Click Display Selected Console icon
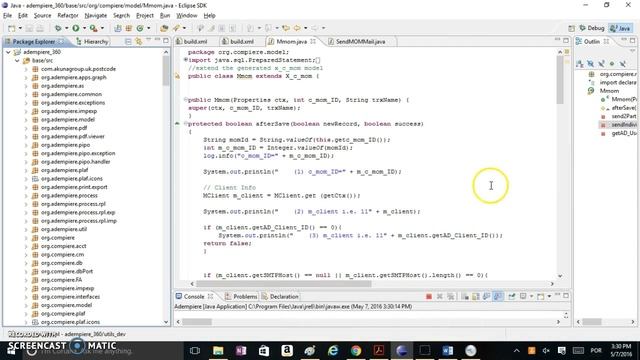The height and width of the screenshot is (360, 640). pos(523,296)
